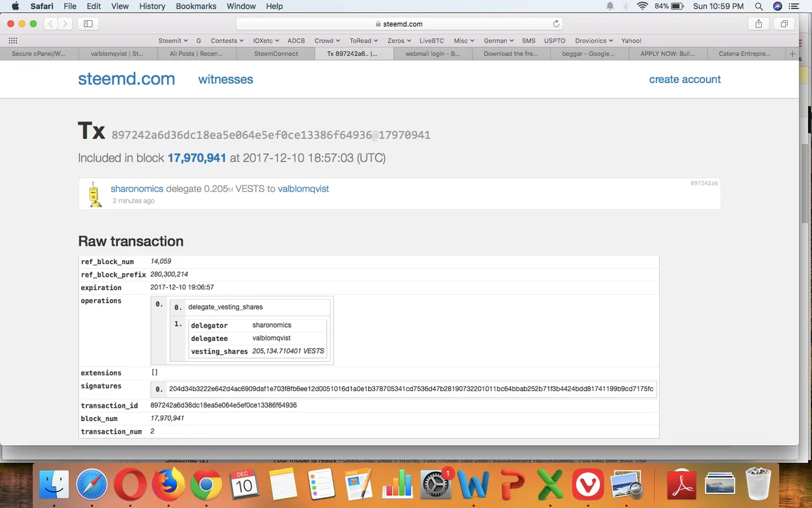812x508 pixels.
Task: Select the transaction_id value text
Action: 223,405
